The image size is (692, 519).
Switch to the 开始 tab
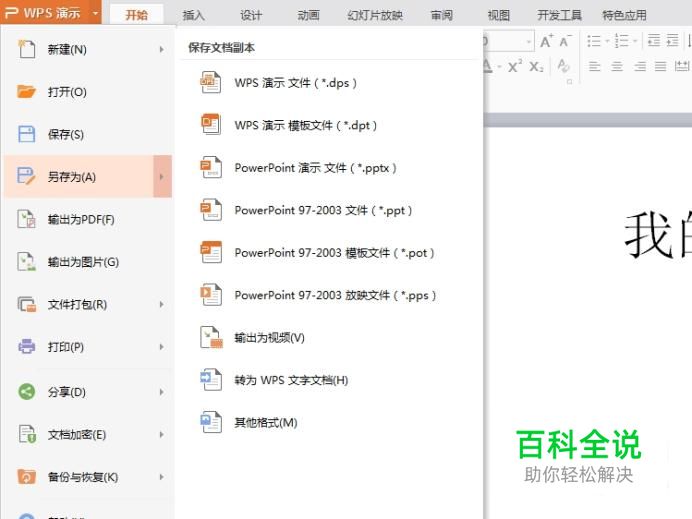click(136, 15)
